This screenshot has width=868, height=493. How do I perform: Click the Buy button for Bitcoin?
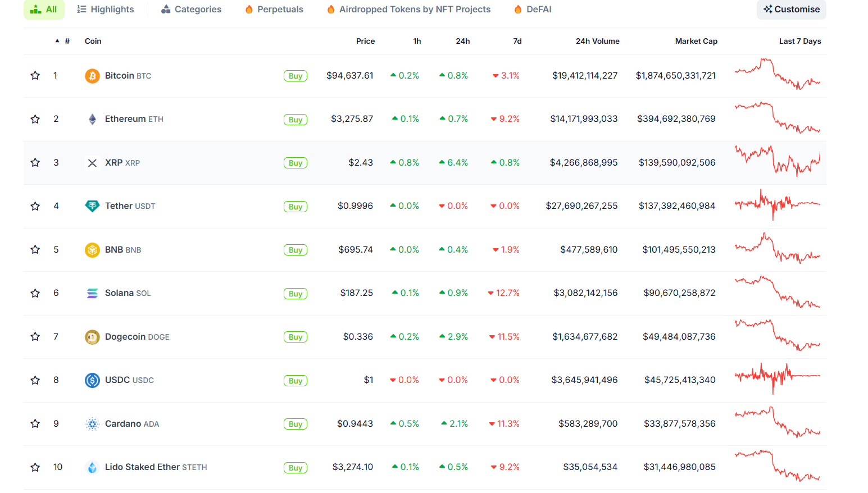click(296, 75)
